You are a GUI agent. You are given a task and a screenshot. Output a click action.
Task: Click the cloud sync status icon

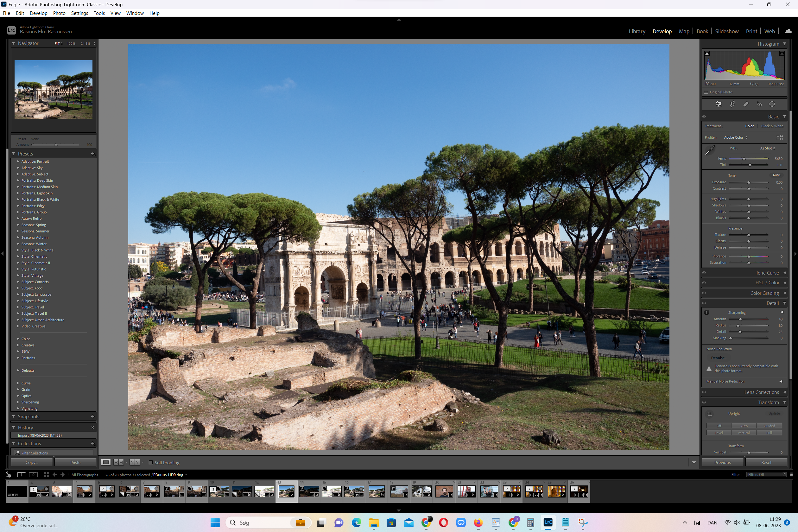pyautogui.click(x=788, y=31)
